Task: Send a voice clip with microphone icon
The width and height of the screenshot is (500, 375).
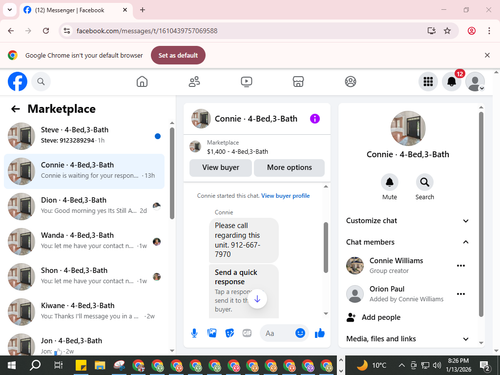Action: tap(194, 333)
